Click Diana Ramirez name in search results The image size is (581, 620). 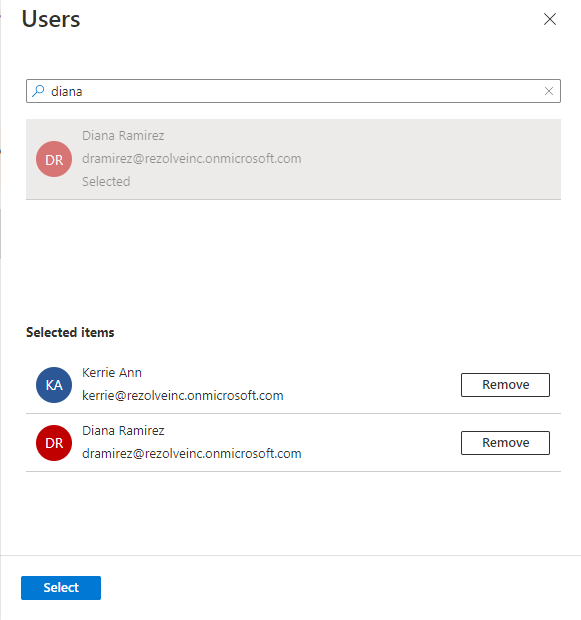coord(123,136)
